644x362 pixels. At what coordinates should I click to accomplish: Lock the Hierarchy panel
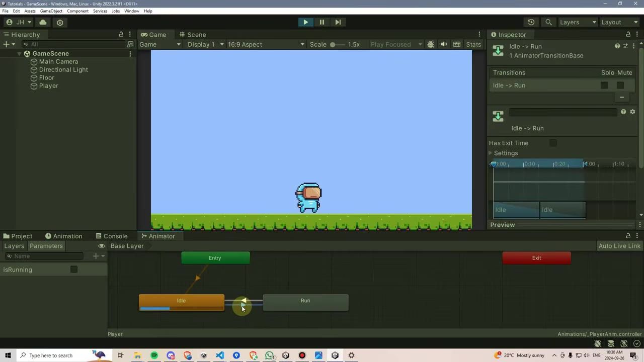tap(121, 35)
